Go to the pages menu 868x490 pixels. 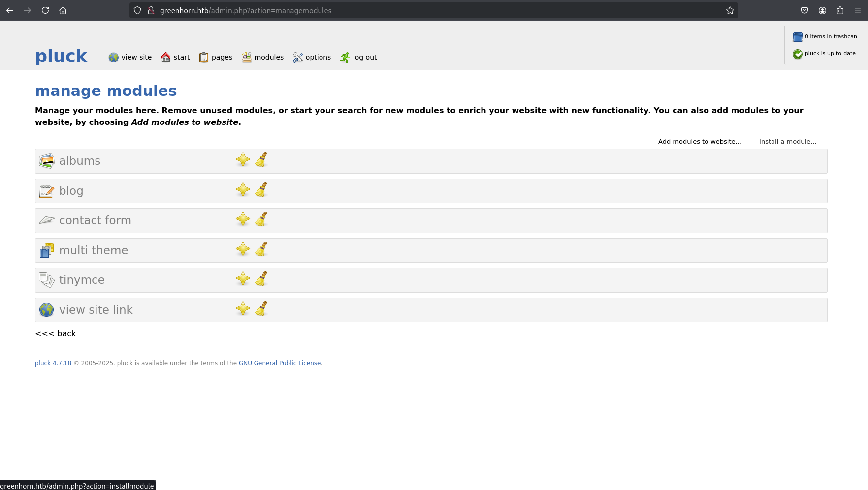pyautogui.click(x=216, y=58)
